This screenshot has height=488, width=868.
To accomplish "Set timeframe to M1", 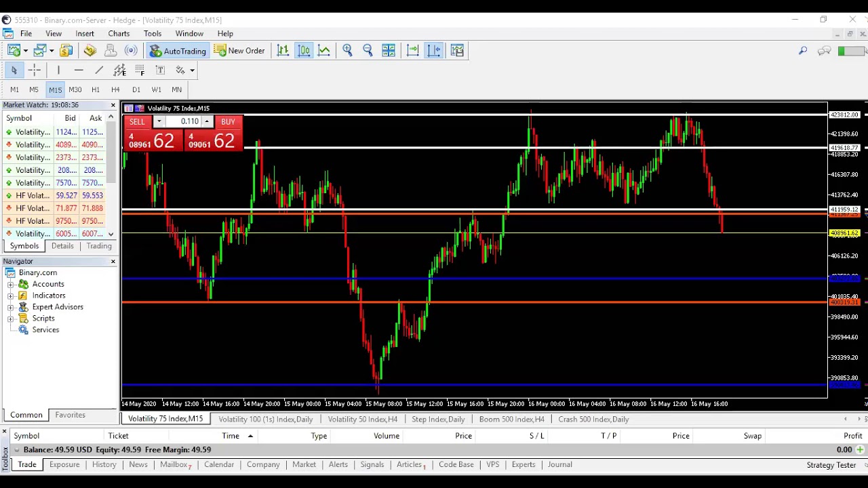I will [x=14, y=89].
